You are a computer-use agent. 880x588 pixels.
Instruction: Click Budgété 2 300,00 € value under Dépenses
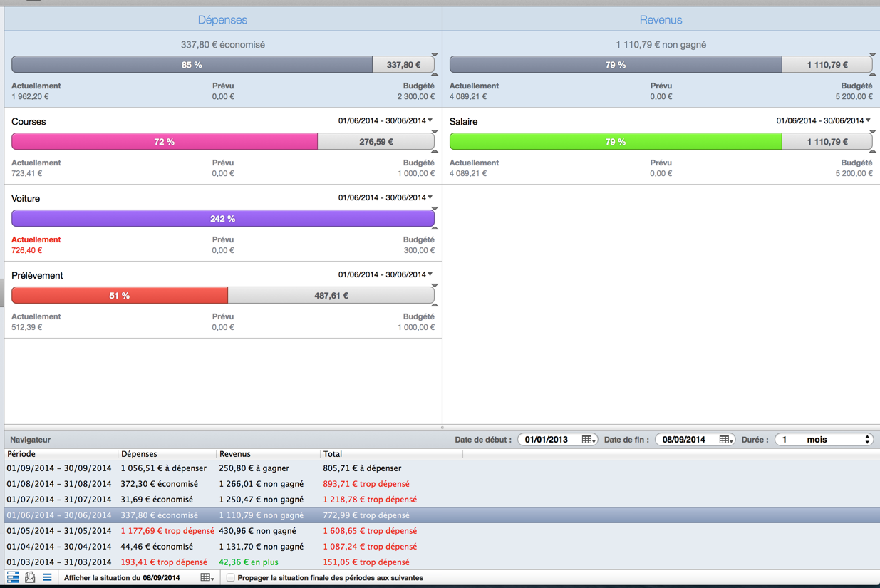(x=415, y=96)
